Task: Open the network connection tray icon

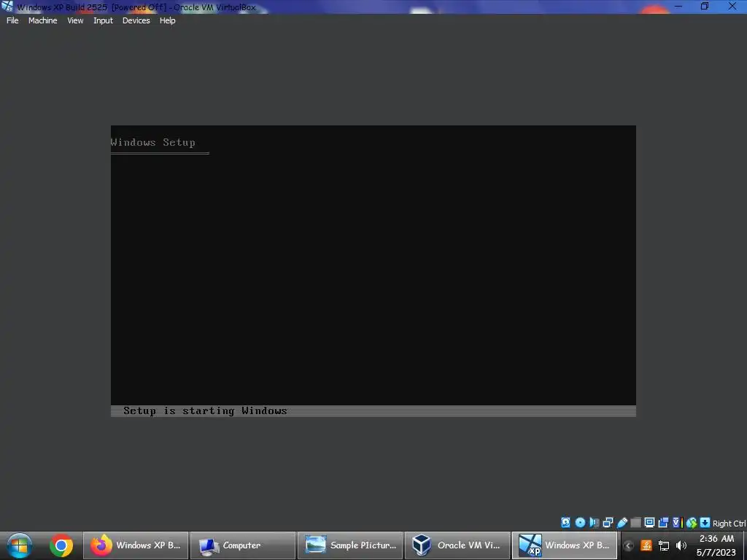Action: pos(664,545)
